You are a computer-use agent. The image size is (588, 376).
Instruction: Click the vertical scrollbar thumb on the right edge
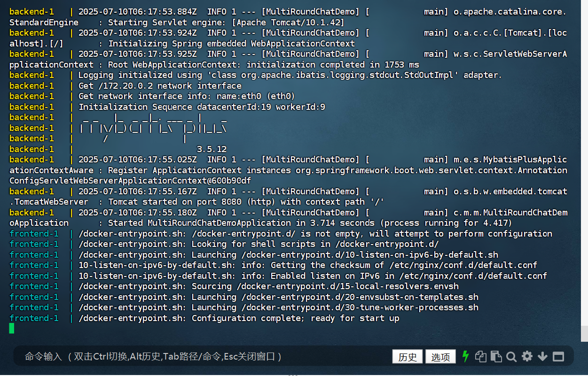click(x=584, y=333)
